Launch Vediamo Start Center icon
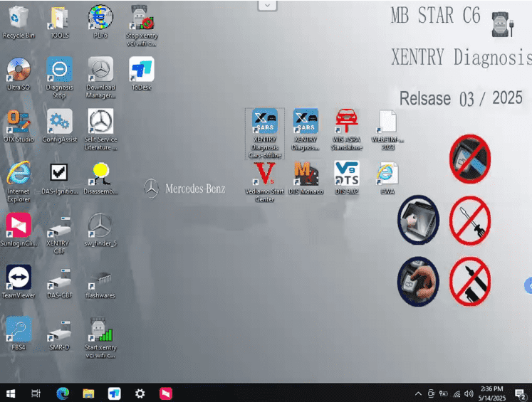Screen dimensions: 532x402 (265, 181)
